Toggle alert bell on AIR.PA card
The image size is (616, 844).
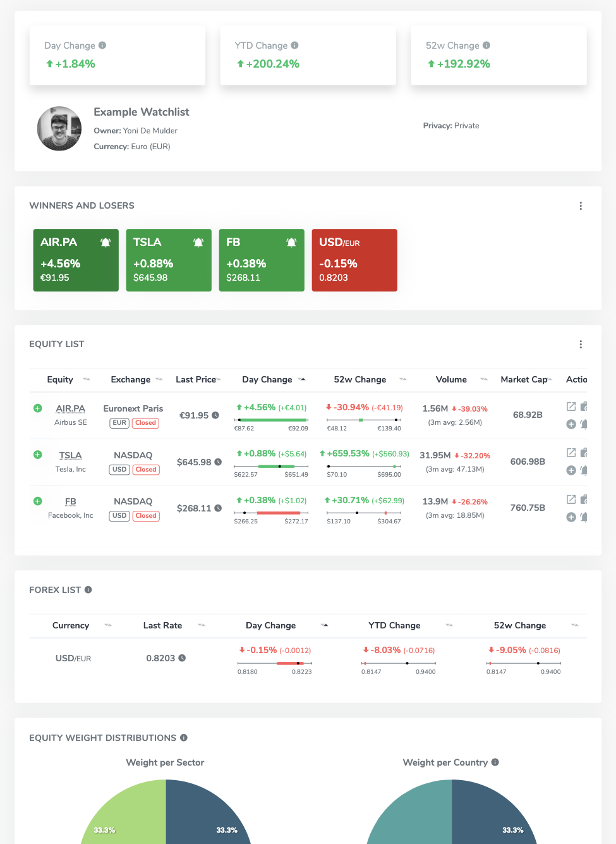coord(106,242)
